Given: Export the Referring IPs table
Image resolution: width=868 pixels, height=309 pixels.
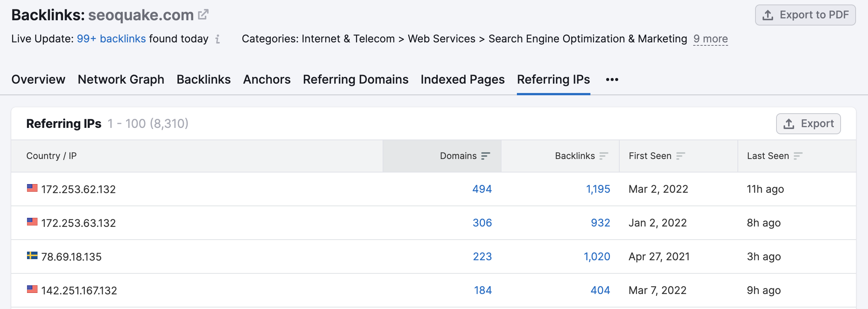Looking at the screenshot, I should click(808, 124).
